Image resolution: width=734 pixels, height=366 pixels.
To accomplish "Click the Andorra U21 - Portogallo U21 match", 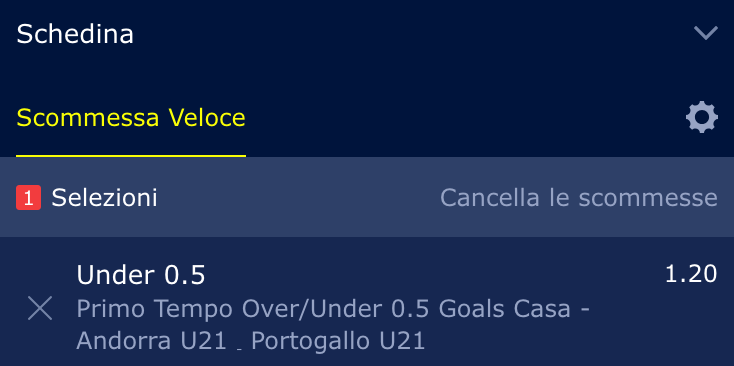I will [x=251, y=341].
